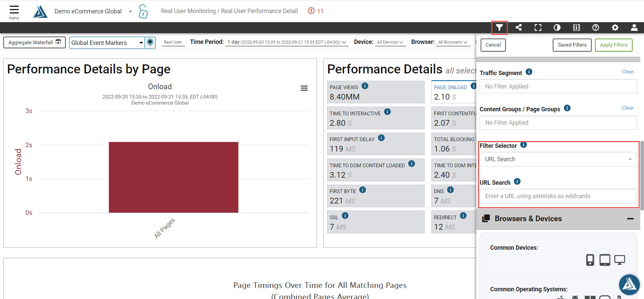Click the Real User link
644x299 pixels.
click(173, 42)
